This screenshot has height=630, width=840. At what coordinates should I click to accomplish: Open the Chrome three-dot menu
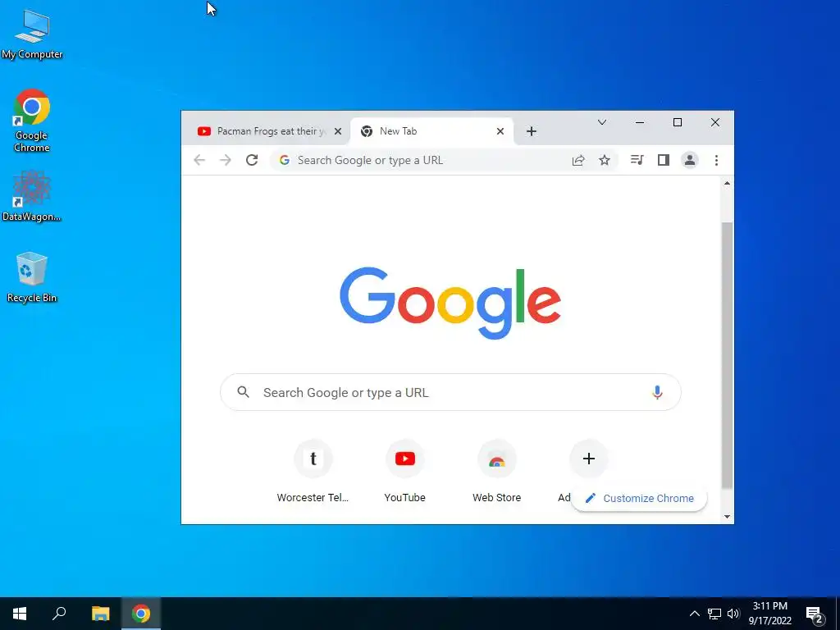716,160
